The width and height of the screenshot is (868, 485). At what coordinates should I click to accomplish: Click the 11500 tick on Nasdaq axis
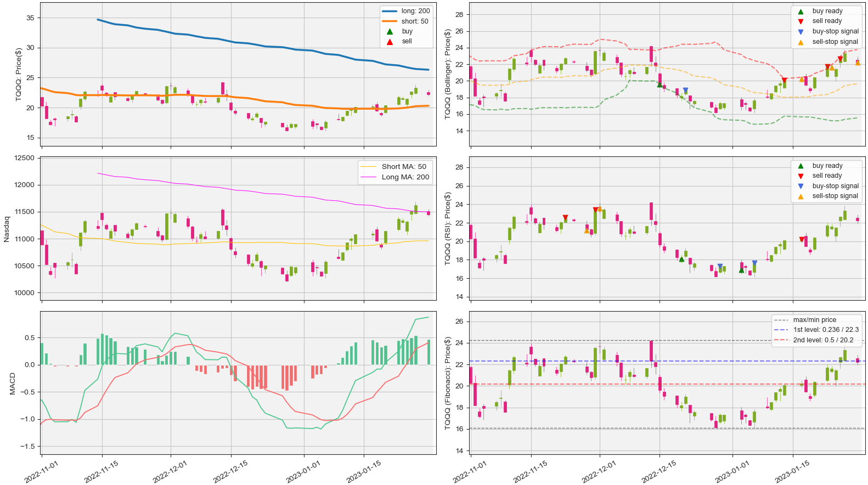click(x=24, y=212)
